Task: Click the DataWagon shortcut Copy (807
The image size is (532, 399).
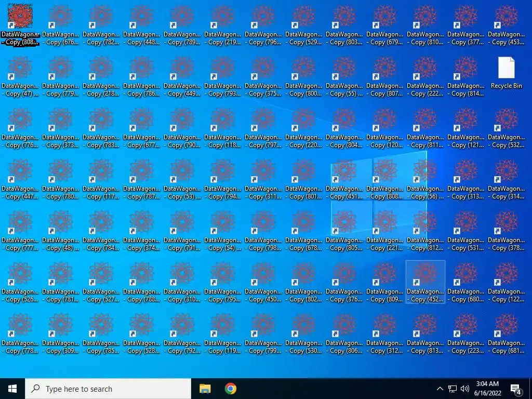Action: (385, 77)
